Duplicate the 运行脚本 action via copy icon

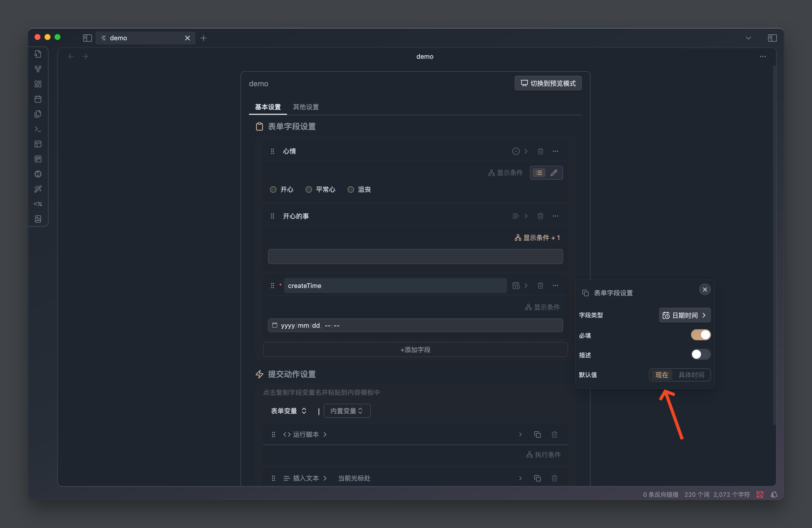pyautogui.click(x=537, y=434)
